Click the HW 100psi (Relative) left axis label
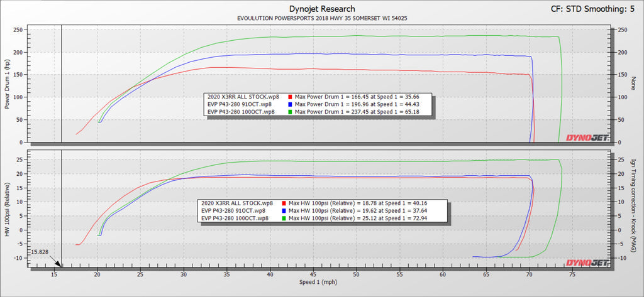Viewport: 644px width, 297px height. (x=8, y=209)
